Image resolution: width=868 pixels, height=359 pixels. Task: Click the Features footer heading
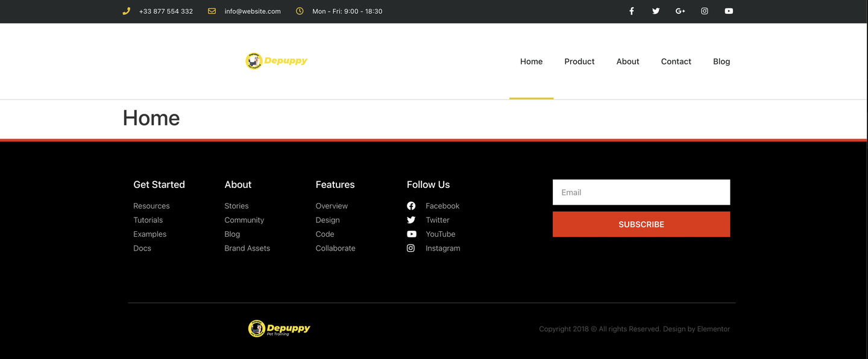click(x=335, y=184)
